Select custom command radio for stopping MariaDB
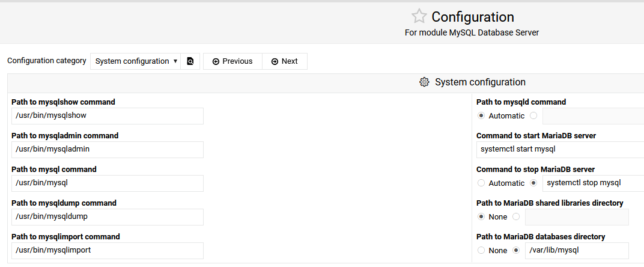The image size is (644, 267). 533,183
